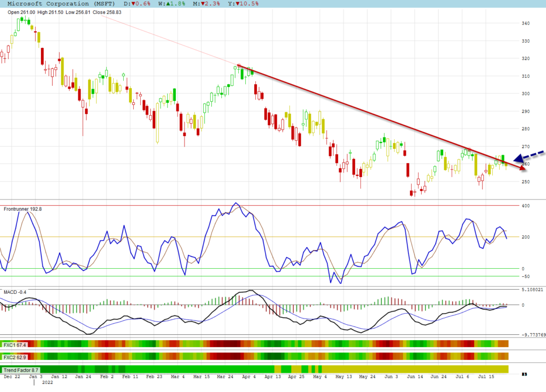
Task: Click the 300 price axis label
Action: (525, 94)
